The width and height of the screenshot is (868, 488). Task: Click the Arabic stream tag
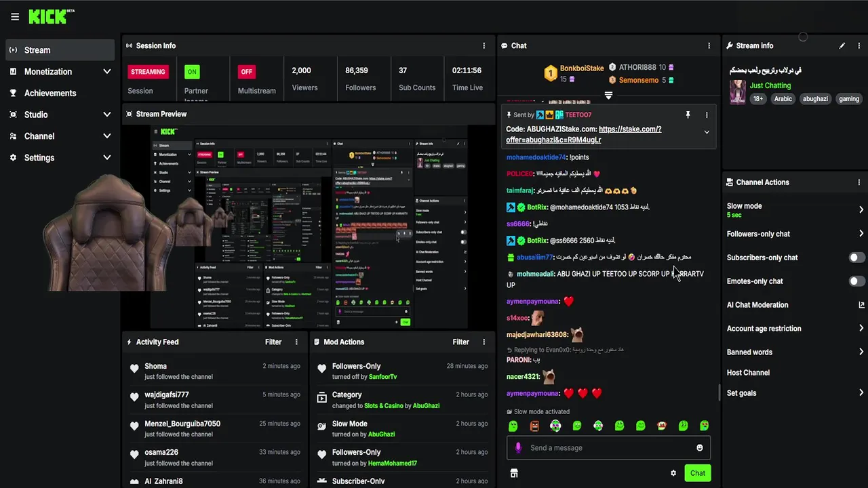783,99
